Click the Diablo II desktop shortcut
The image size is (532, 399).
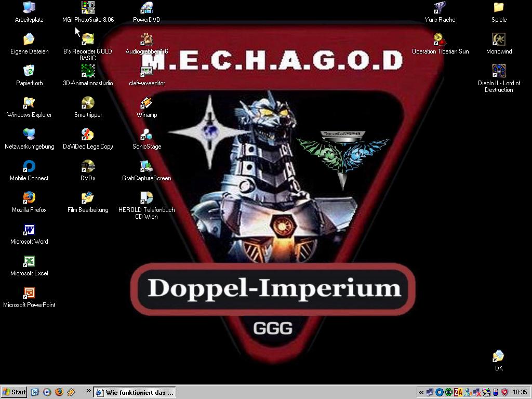(499, 71)
